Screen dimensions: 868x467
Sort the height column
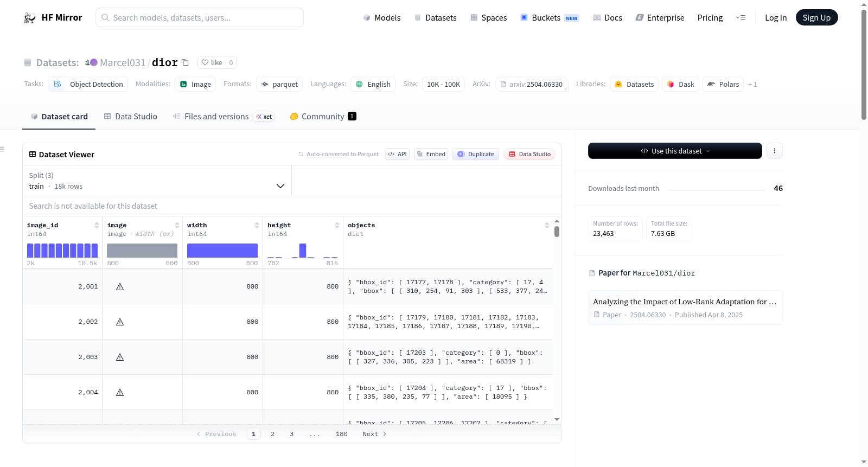pyautogui.click(x=337, y=225)
